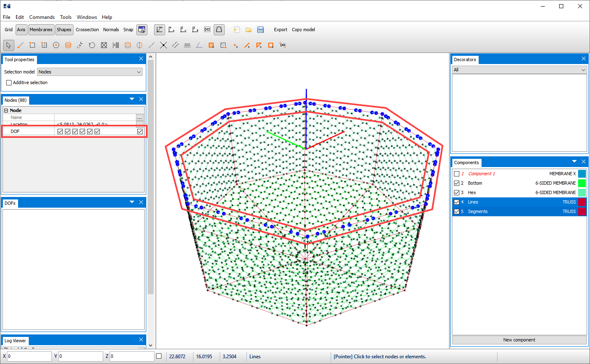590x364 pixels.
Task: Click the green Bottom color swatch
Action: 582,183
